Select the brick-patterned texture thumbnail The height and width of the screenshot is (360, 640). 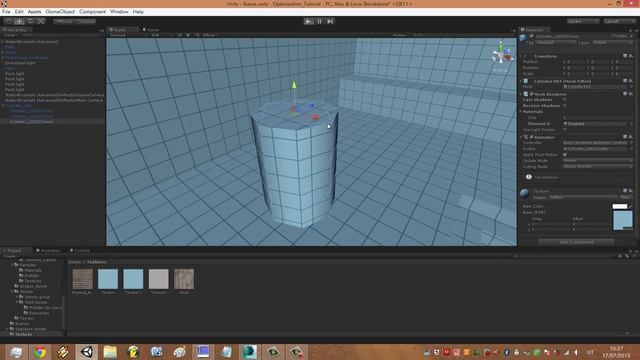(x=82, y=279)
